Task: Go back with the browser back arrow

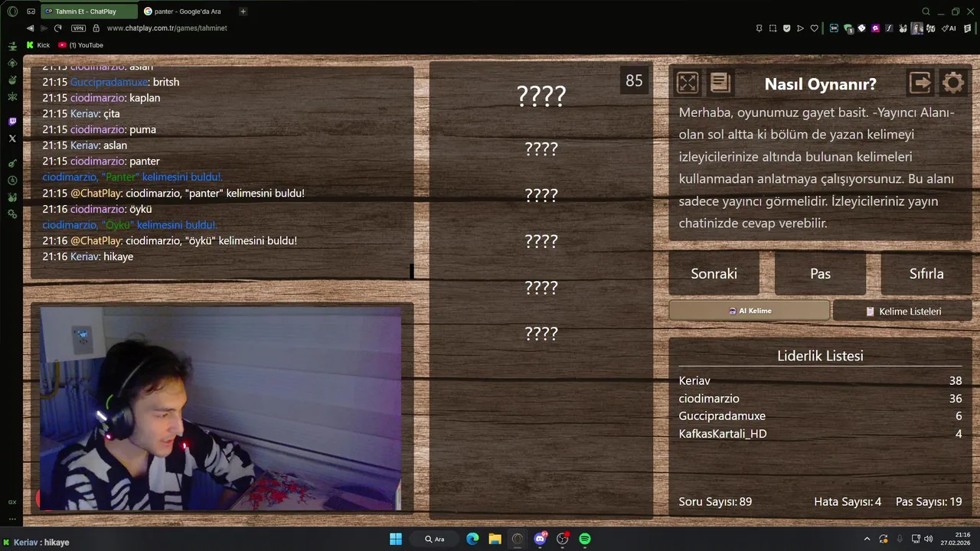Action: 30,28
